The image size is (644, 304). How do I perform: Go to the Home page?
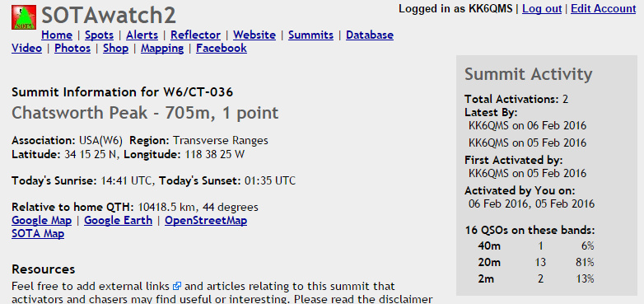point(57,35)
